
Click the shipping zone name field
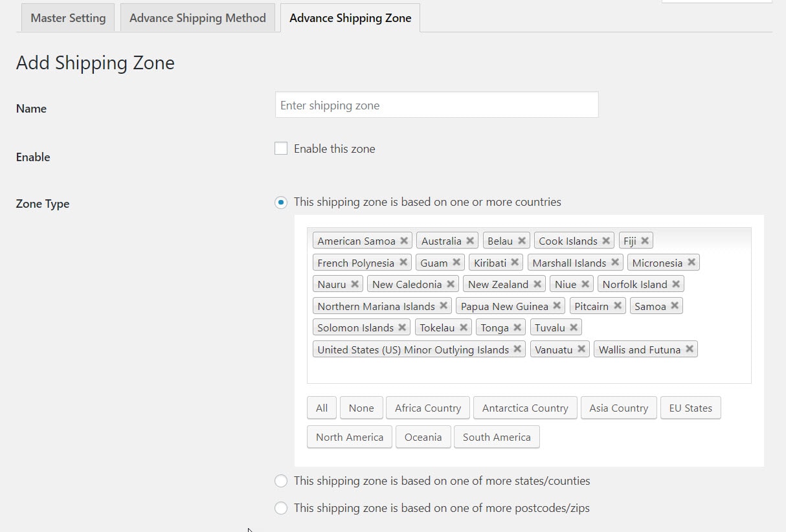click(436, 105)
